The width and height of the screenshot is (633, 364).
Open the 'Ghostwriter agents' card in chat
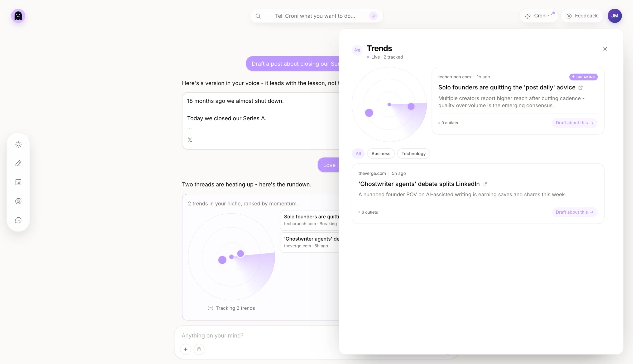(309, 242)
